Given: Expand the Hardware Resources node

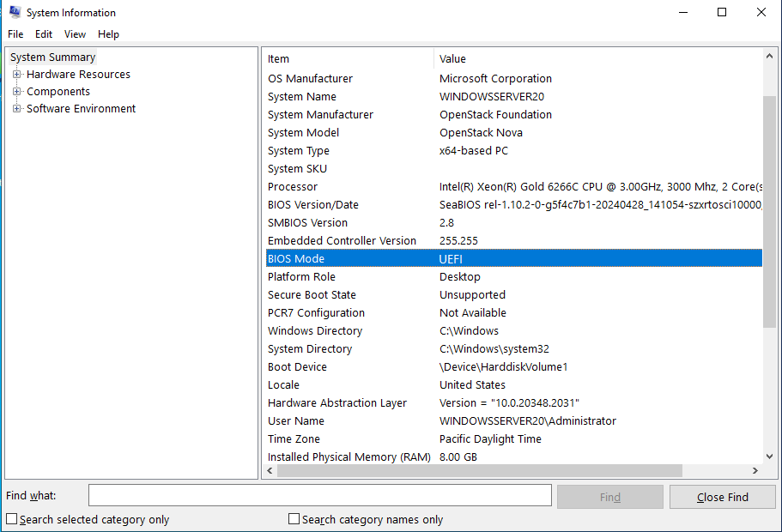Looking at the screenshot, I should tap(16, 75).
